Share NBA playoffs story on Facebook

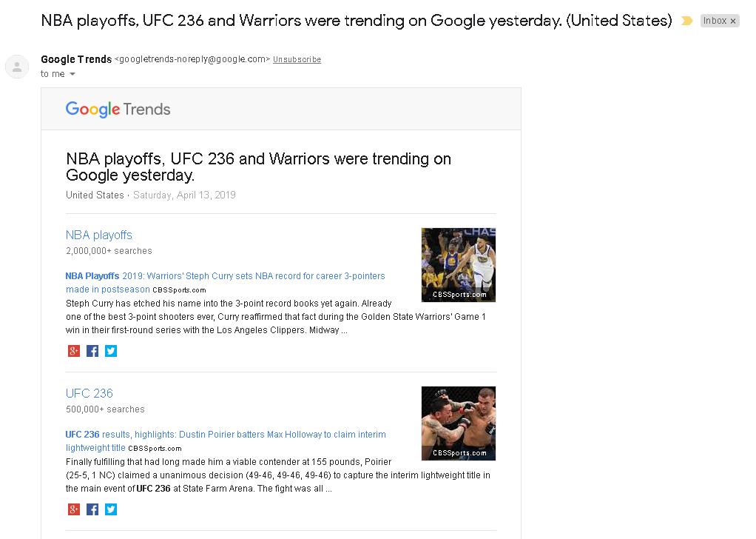pos(92,351)
